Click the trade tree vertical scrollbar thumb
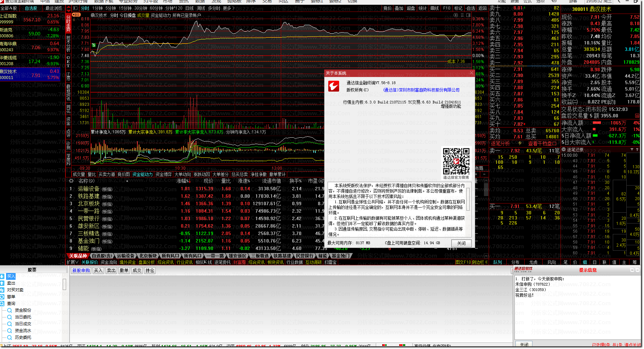The width and height of the screenshot is (644, 349). 64,285
